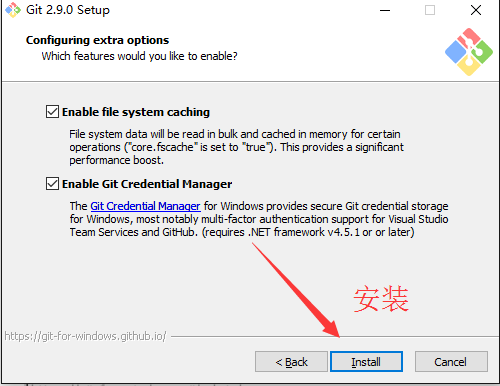Click the Which features would you like subtitle
Image resolution: width=500 pixels, height=386 pixels.
click(x=139, y=56)
